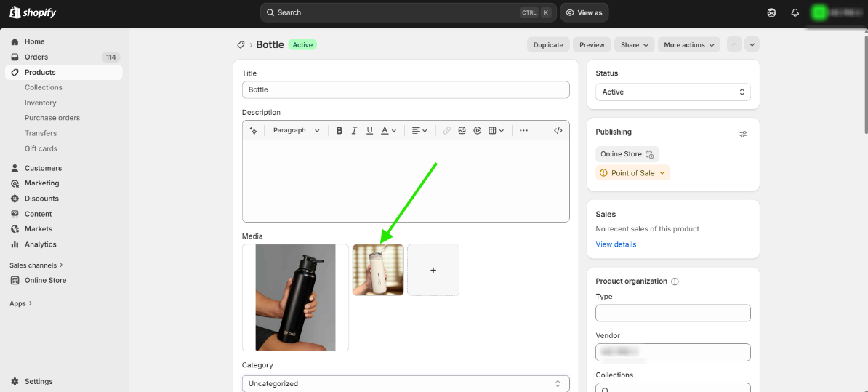Viewport: 868px width, 392px height.
Task: Click the AI generate text sparkle icon
Action: (x=254, y=131)
